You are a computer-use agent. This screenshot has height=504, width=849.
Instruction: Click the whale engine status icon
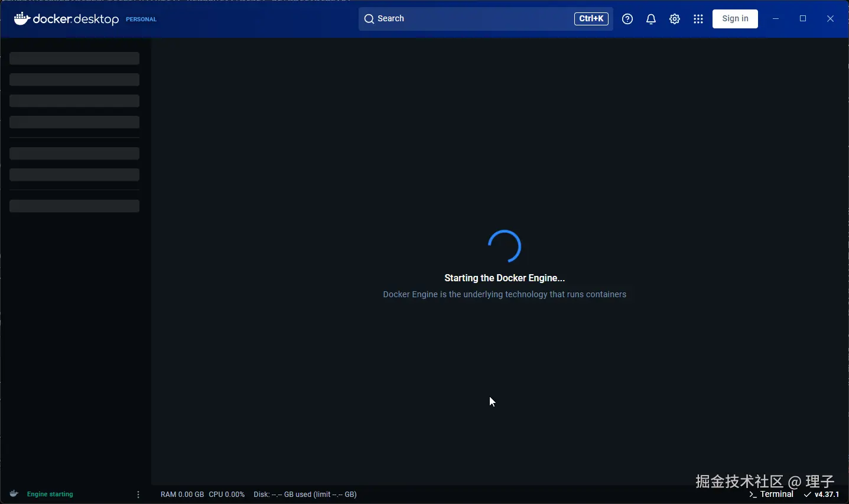tap(14, 494)
